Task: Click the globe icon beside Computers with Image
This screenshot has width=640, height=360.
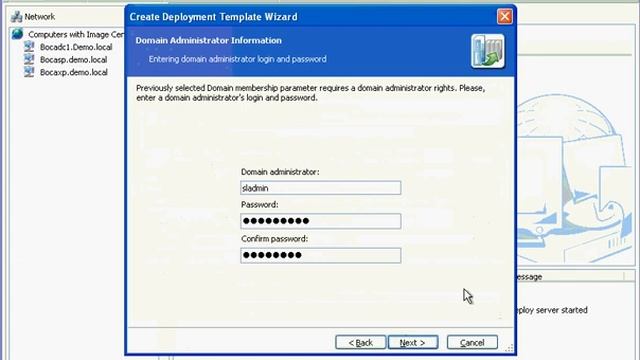Action: (17, 34)
